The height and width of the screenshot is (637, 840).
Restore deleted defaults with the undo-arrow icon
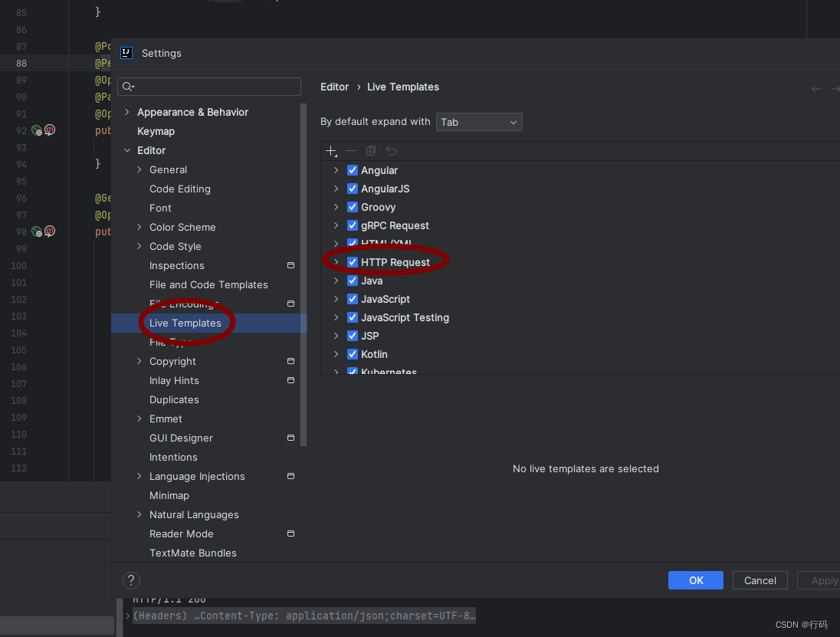point(391,151)
